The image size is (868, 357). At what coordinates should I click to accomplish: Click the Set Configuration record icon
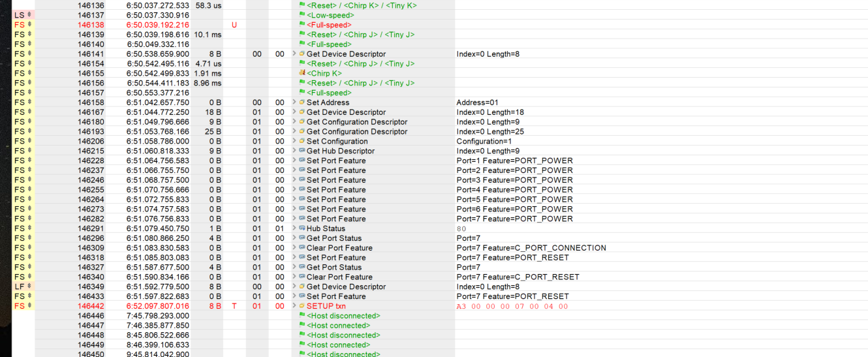[302, 141]
